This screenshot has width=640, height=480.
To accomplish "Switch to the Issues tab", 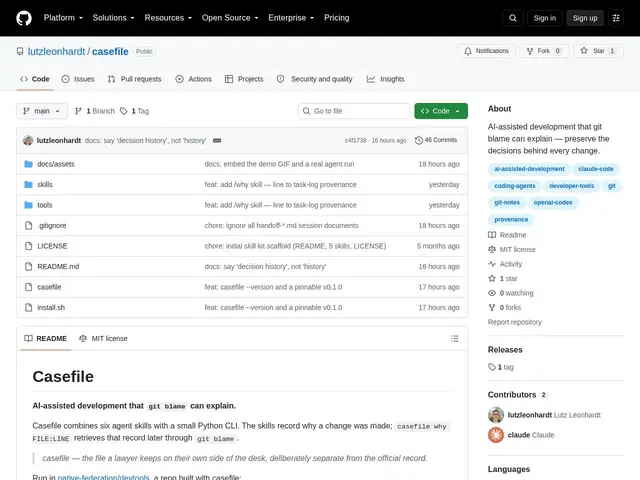I will click(78, 79).
